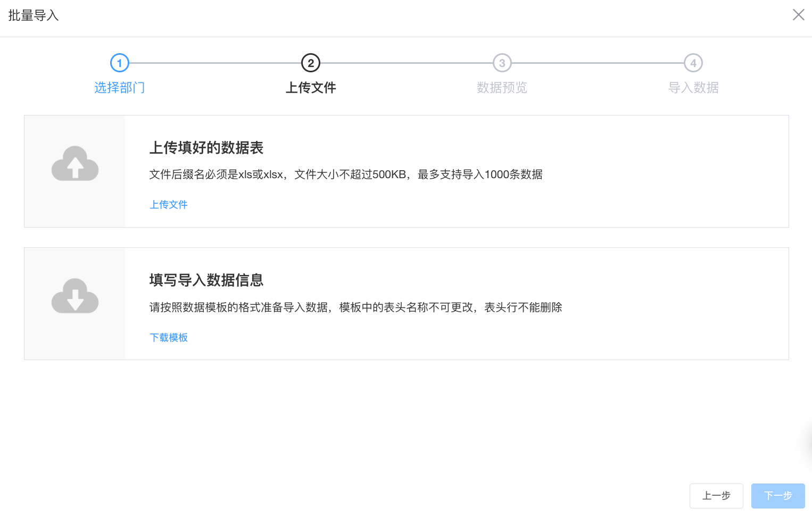Go back with 上一步 button
812x517 pixels.
[x=716, y=496]
